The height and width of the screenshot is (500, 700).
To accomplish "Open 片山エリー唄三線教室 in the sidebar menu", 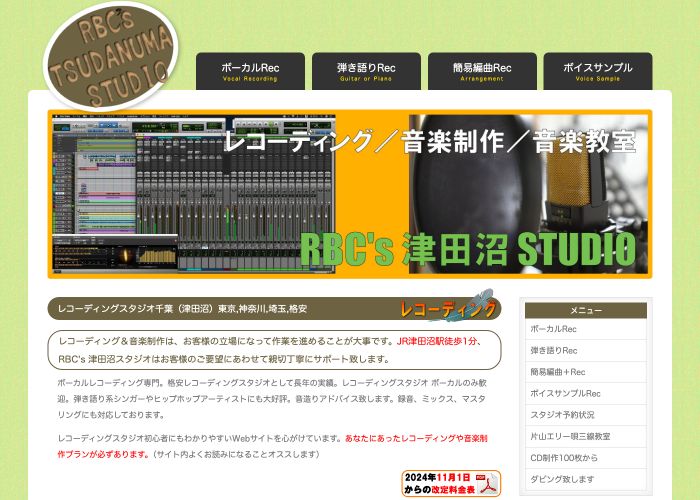I will click(586, 436).
